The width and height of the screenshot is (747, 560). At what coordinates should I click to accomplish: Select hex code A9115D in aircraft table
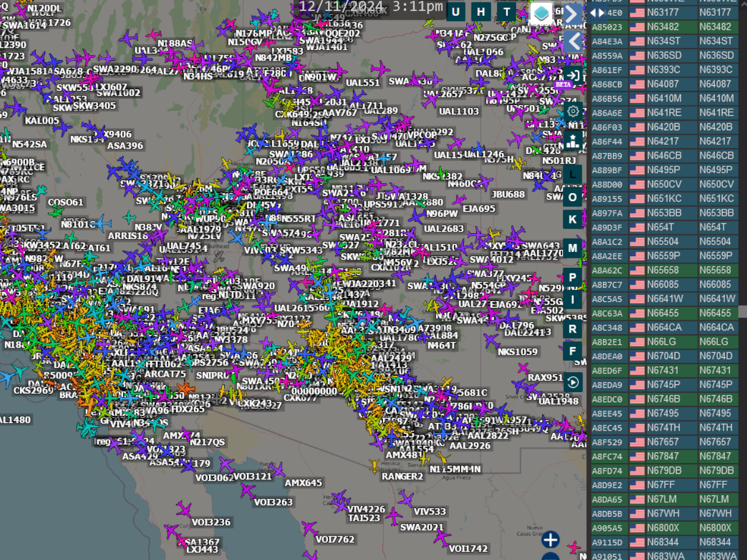pos(607,542)
